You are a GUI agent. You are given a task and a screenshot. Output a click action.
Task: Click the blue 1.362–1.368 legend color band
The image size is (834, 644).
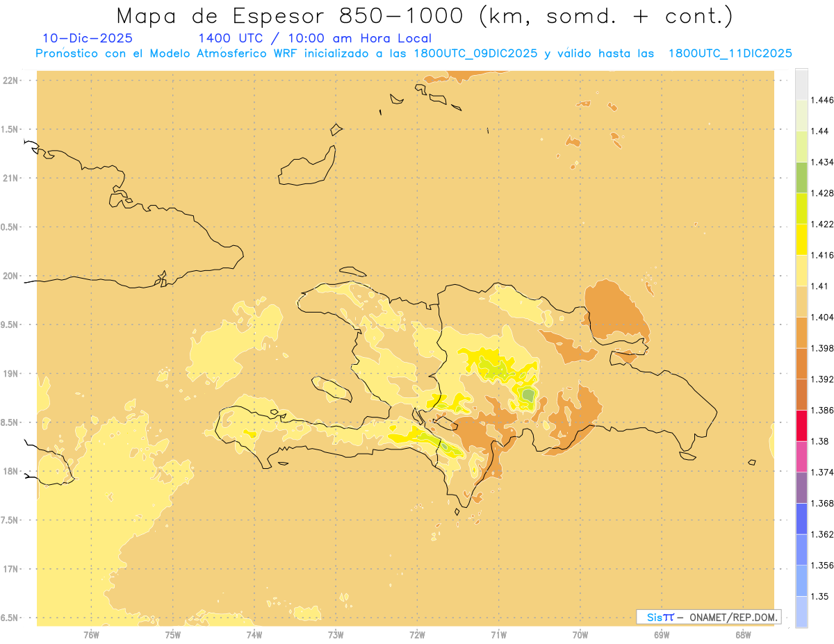pyautogui.click(x=801, y=519)
